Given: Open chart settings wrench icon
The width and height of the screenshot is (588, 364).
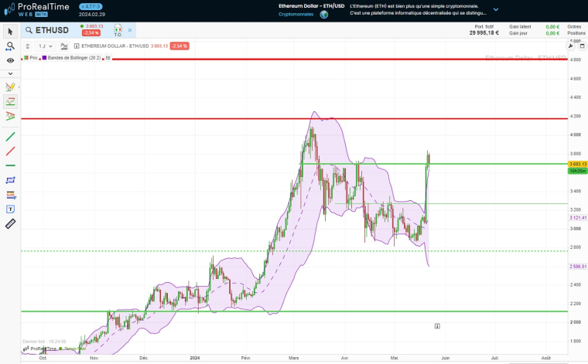Looking at the screenshot, I should (570, 46).
